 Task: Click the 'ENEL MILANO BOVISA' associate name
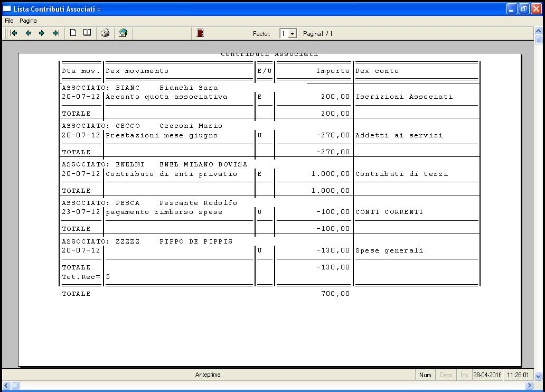tap(203, 164)
